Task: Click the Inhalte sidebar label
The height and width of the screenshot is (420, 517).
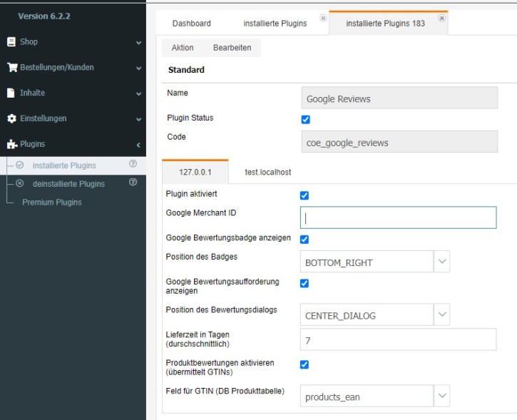Action: (32, 93)
